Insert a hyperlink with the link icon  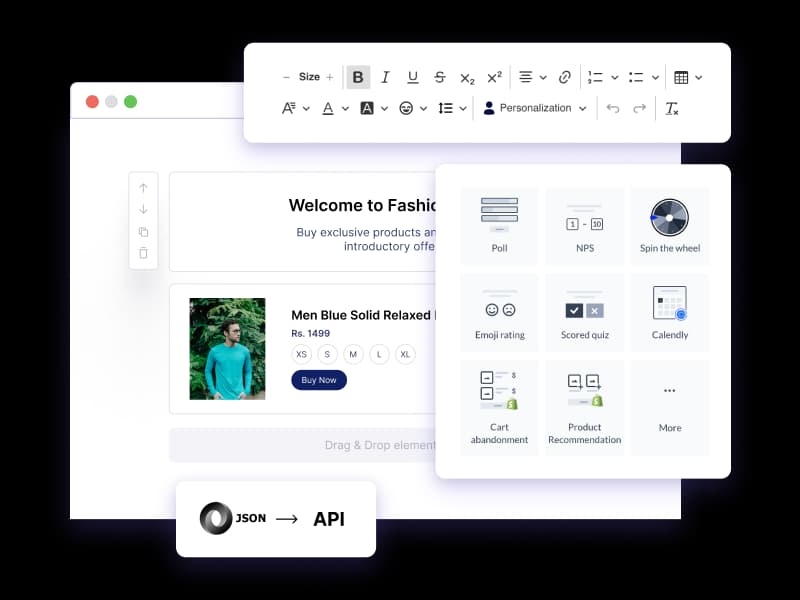pyautogui.click(x=565, y=77)
